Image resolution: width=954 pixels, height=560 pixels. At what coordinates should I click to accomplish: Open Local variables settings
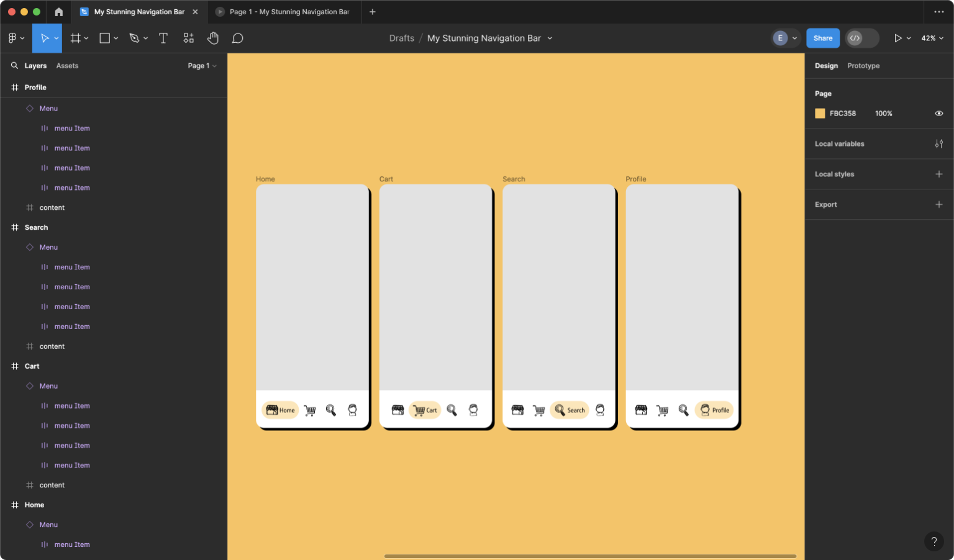pos(939,143)
